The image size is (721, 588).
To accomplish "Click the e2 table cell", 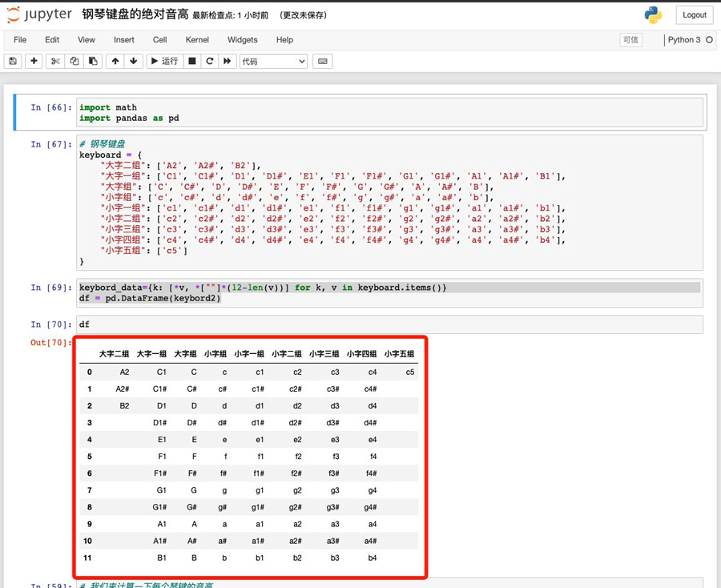I will click(x=297, y=440).
